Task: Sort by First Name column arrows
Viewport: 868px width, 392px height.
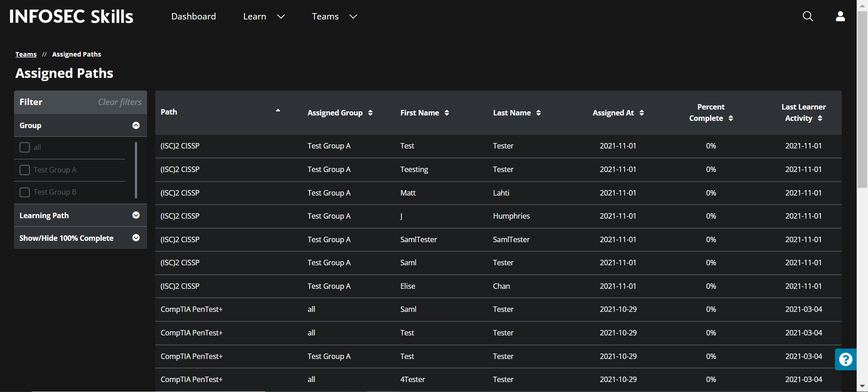Action: 447,113
